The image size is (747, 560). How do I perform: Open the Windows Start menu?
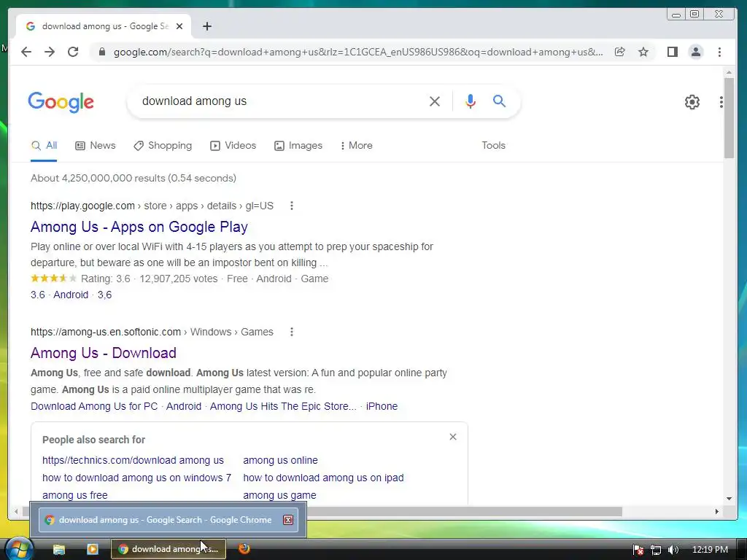pos(18,548)
